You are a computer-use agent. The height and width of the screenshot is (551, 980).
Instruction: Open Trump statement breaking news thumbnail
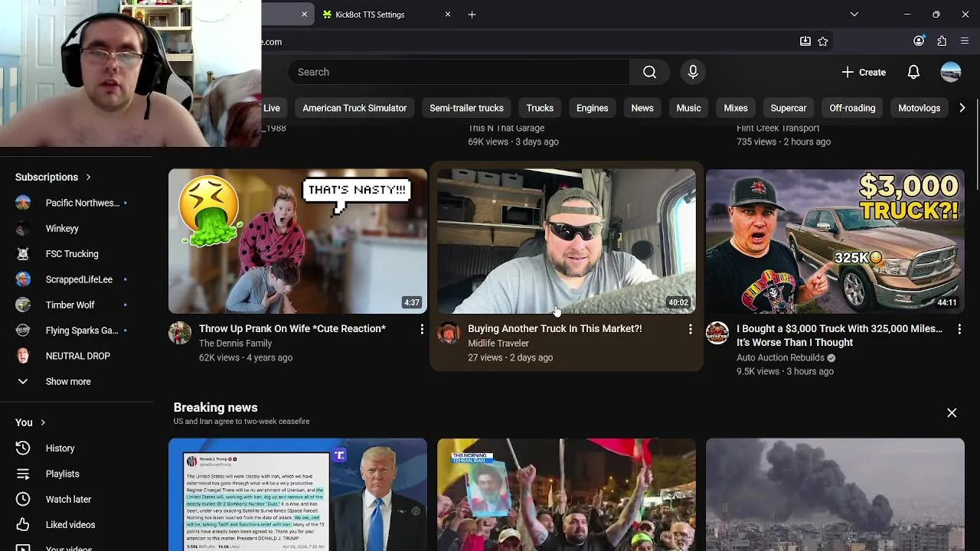(x=298, y=494)
